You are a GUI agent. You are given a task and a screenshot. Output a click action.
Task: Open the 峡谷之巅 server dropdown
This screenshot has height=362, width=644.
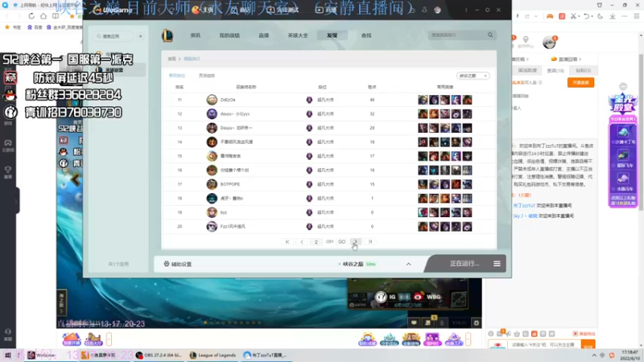[473, 76]
